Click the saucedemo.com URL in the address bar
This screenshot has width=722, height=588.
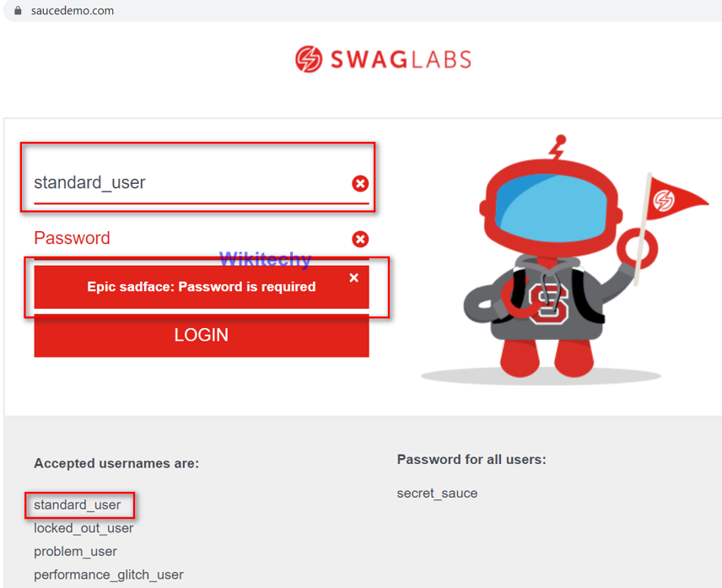click(73, 11)
